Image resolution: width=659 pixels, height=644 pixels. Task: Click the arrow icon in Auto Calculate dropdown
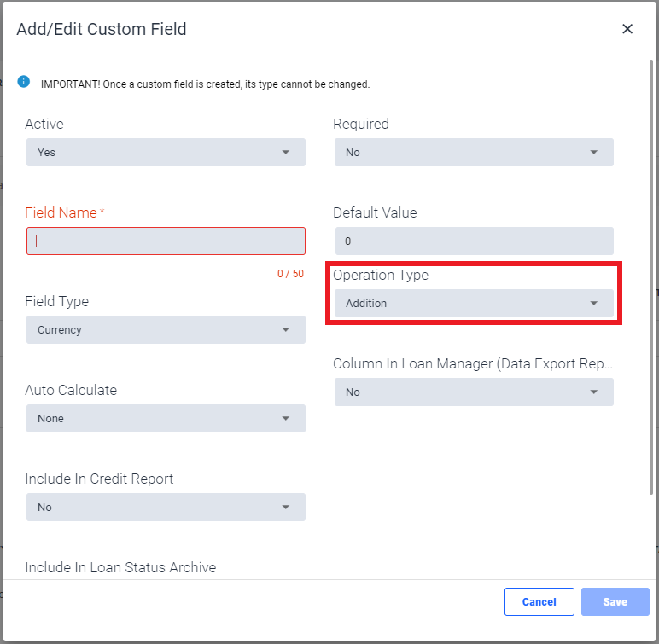286,418
